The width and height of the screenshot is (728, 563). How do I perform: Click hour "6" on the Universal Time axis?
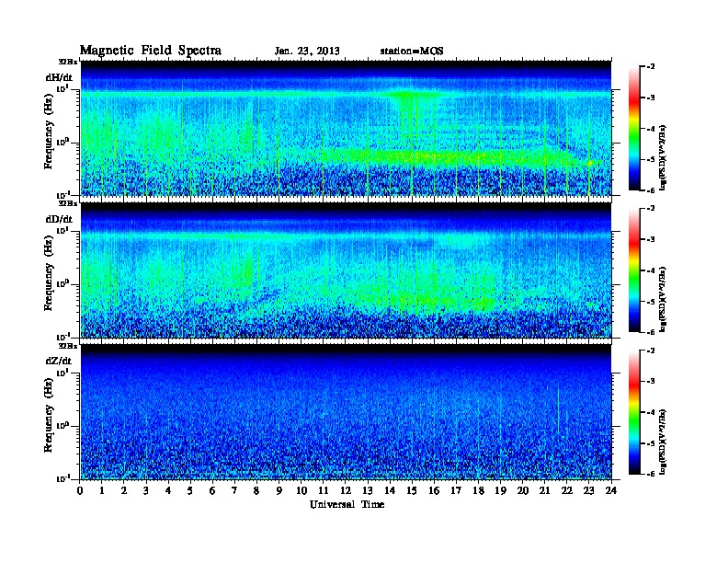(x=212, y=490)
